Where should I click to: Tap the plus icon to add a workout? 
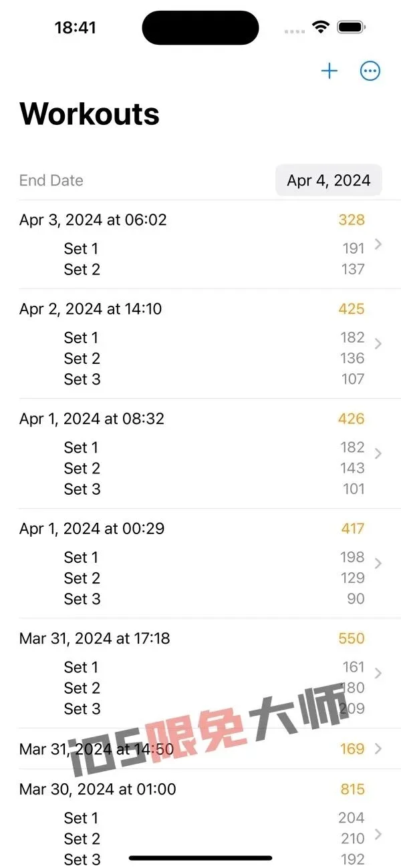click(x=329, y=71)
